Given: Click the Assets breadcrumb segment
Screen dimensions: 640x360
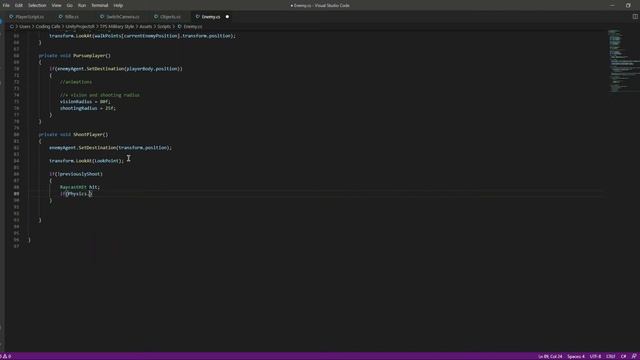Looking at the screenshot, I should (146, 27).
